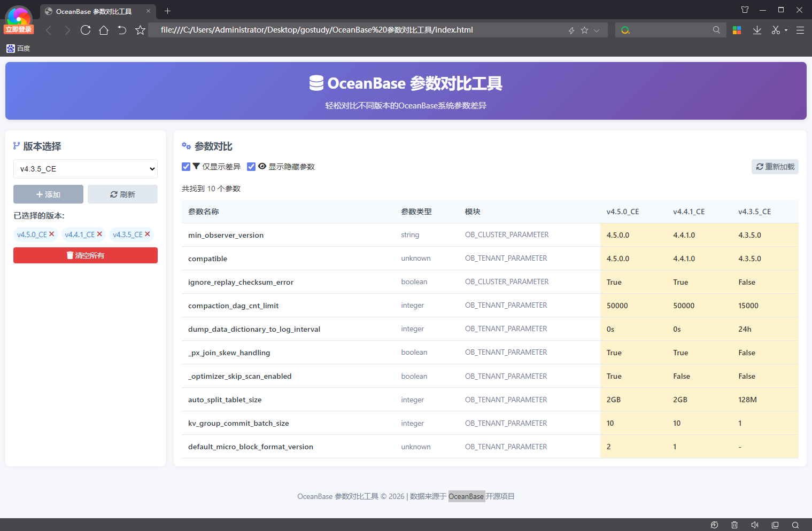Image resolution: width=812 pixels, height=531 pixels.
Task: Remove the v4.3.5_CE version tag
Action: point(148,234)
